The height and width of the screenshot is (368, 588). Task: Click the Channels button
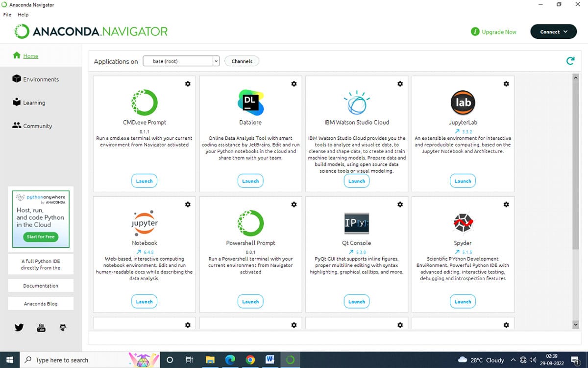242,61
